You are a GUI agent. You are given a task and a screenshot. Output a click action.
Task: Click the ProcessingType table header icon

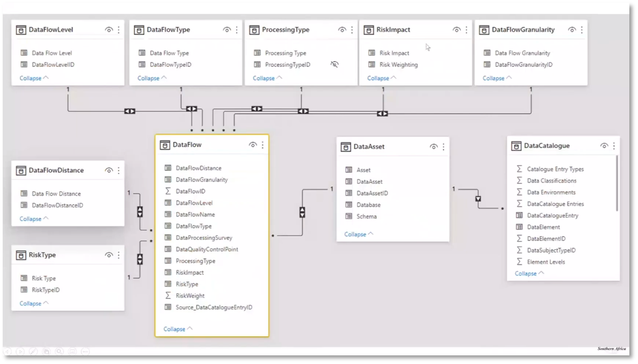coord(254,30)
